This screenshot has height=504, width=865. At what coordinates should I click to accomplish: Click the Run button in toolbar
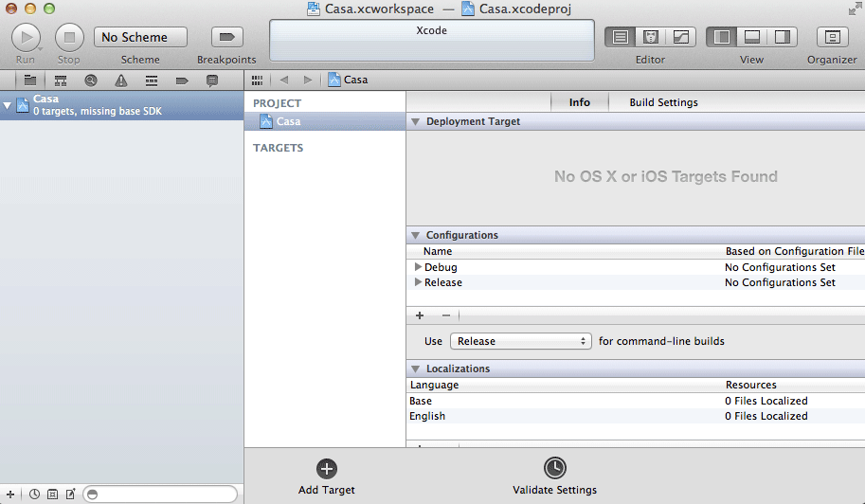[x=26, y=37]
